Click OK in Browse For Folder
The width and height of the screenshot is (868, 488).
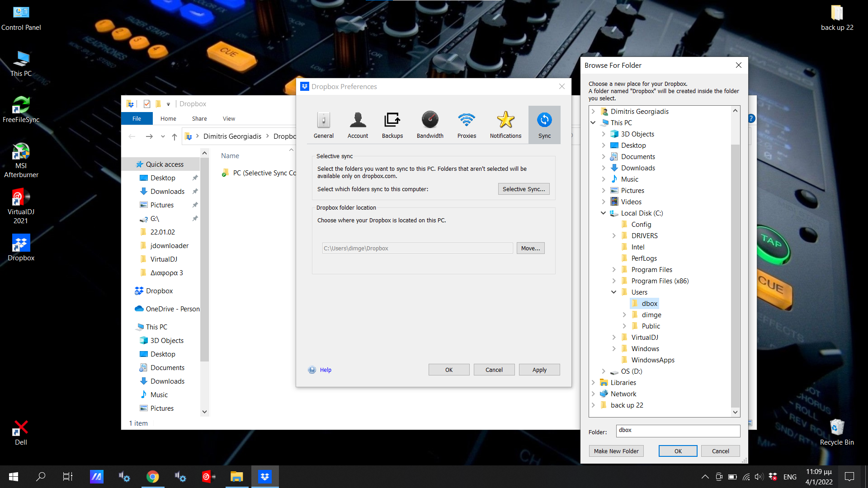coord(678,451)
